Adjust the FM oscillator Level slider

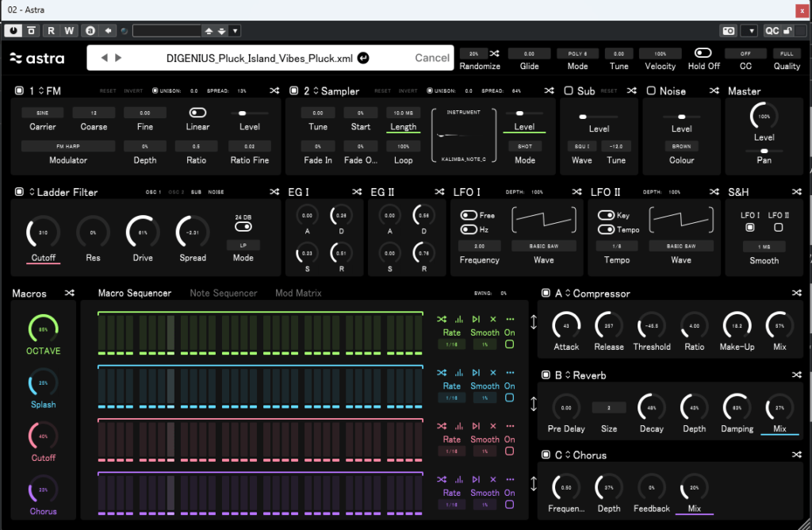pos(250,113)
